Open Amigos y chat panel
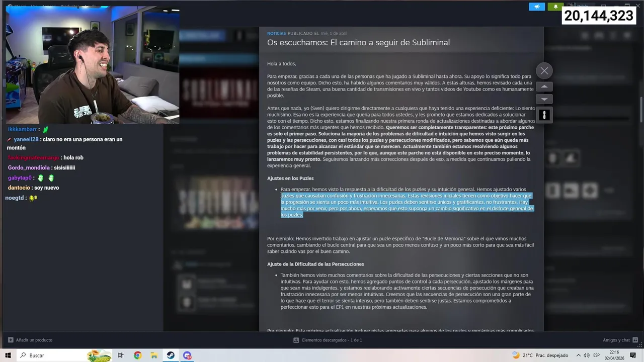Screen dimensions: 644x362 coord(620,340)
